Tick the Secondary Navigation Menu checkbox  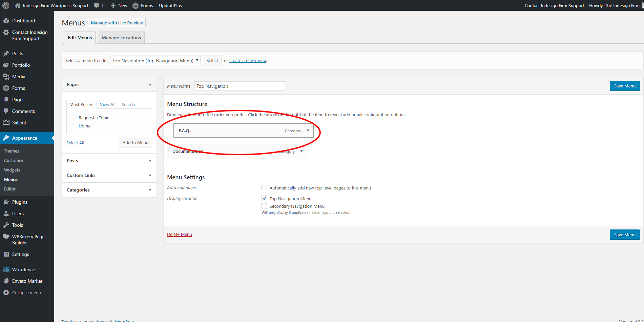pos(264,206)
